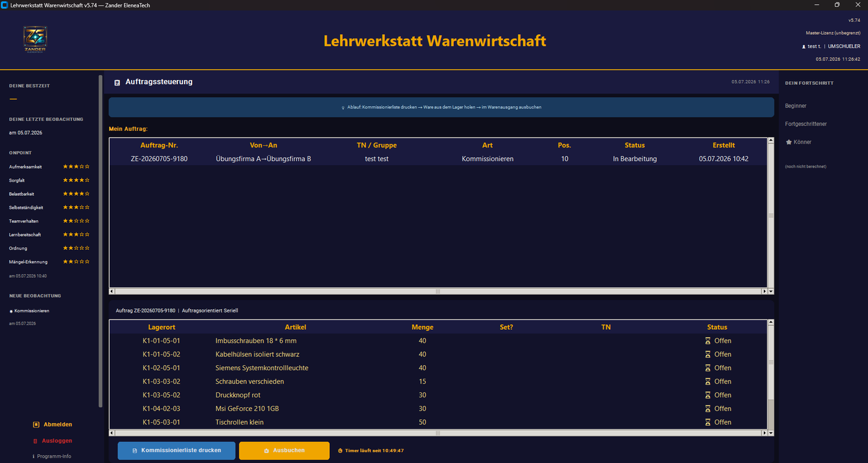The image size is (868, 463).
Task: Click In Bearbeitung status cell
Action: click(x=635, y=159)
